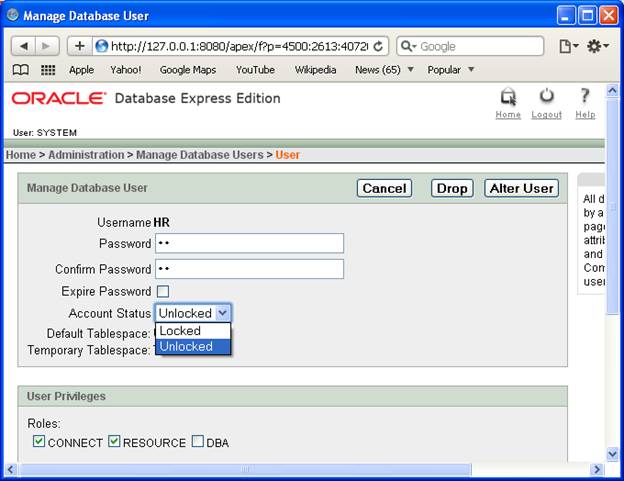Uncheck the RESOURCE role checkbox
This screenshot has height=481, width=624.
tap(114, 441)
